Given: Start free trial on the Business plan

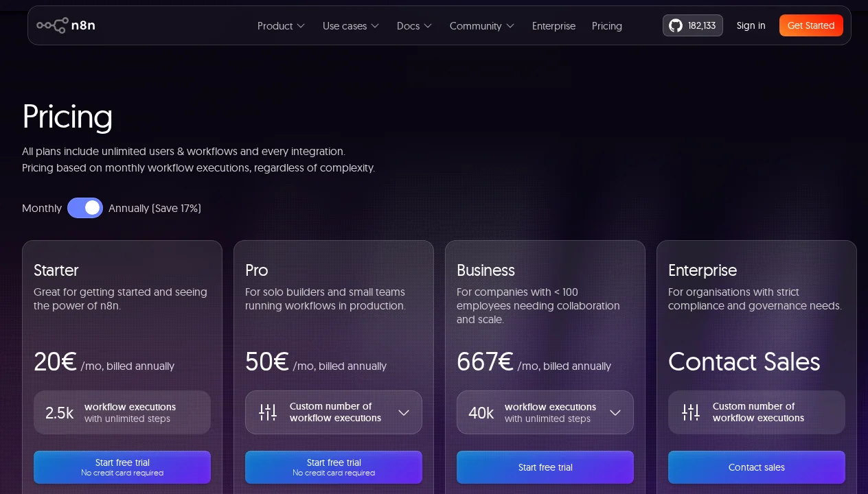Looking at the screenshot, I should tap(545, 467).
